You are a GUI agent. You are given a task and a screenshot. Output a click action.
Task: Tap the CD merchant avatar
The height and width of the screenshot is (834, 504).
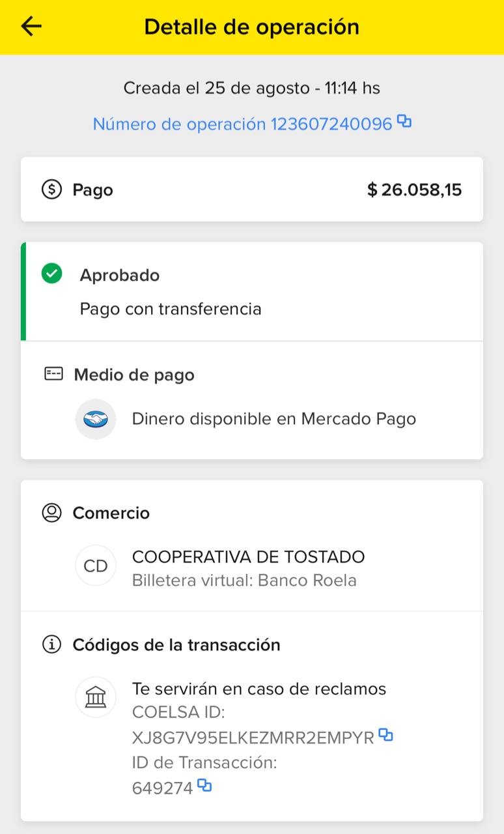click(96, 566)
